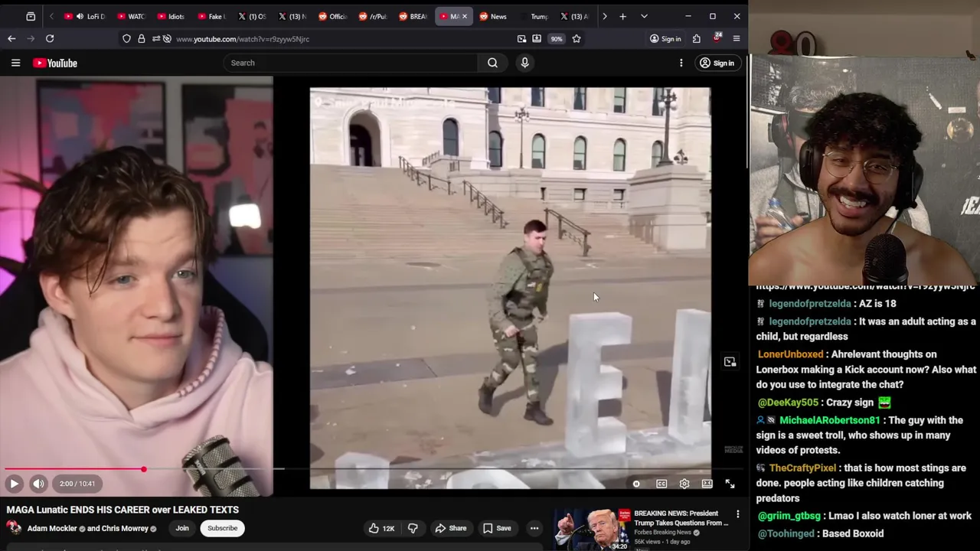The width and height of the screenshot is (980, 551).
Task: Open the extensions puzzle icon
Action: [697, 38]
